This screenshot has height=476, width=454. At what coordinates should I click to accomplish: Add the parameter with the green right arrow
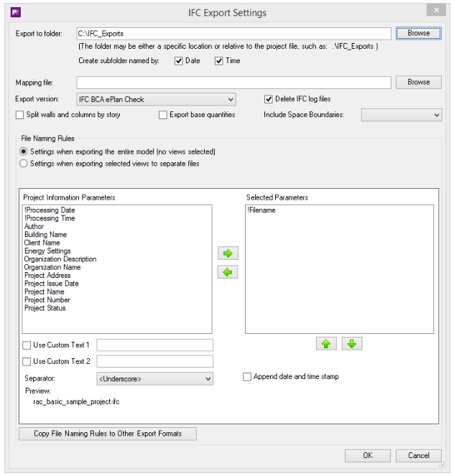pyautogui.click(x=228, y=253)
